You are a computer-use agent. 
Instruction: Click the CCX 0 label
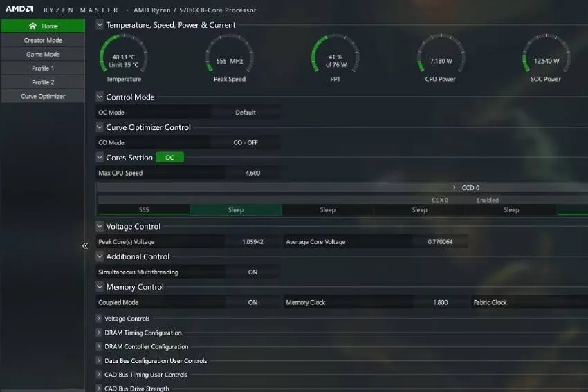coord(440,200)
